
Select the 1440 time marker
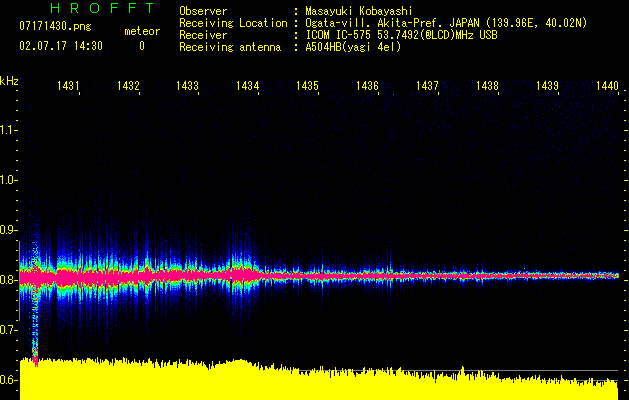pos(607,87)
